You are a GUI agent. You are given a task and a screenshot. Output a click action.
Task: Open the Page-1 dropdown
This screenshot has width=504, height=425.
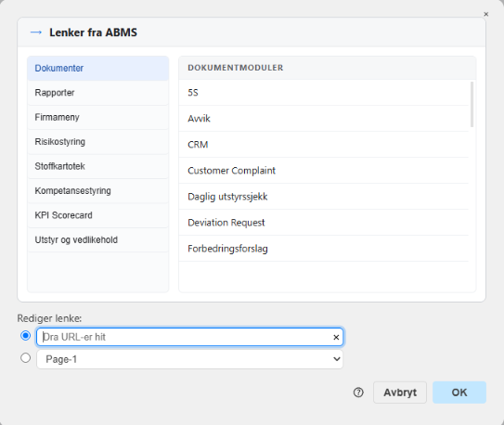189,359
